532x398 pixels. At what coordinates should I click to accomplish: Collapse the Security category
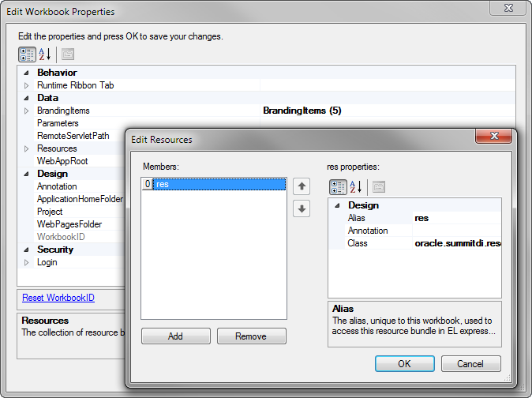click(x=26, y=250)
